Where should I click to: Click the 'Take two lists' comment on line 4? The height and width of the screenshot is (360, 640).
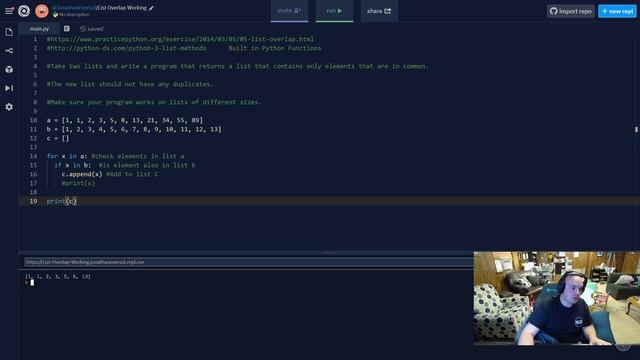[x=238, y=66]
